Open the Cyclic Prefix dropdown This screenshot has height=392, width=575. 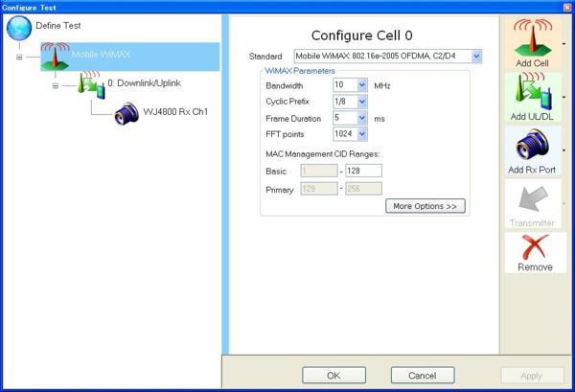tap(362, 102)
